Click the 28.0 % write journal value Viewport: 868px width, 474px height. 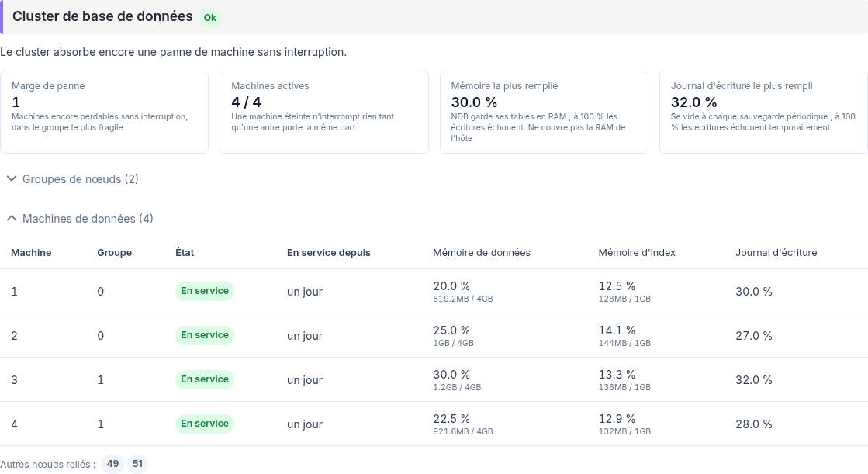753,424
